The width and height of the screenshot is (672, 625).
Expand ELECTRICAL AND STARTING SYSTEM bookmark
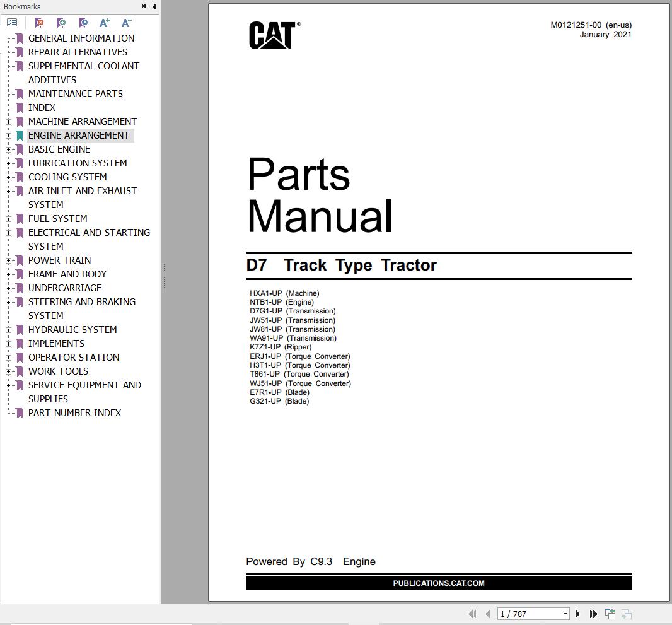click(8, 233)
